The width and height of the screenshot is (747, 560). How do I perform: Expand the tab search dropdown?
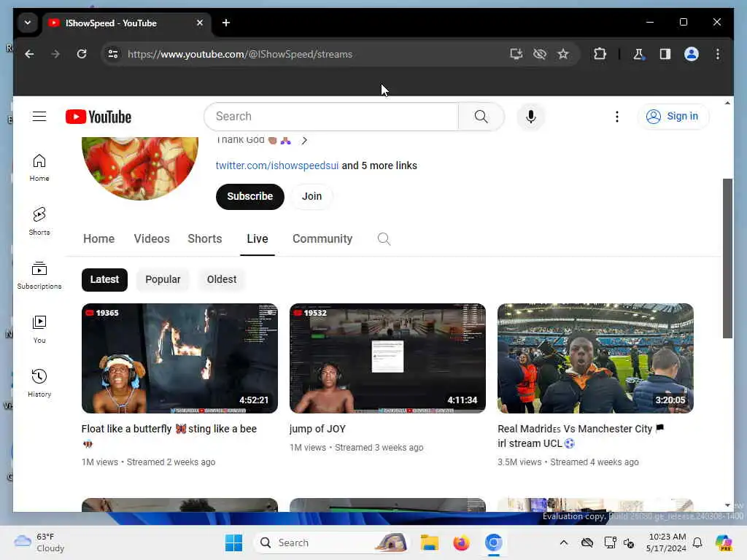(x=28, y=23)
